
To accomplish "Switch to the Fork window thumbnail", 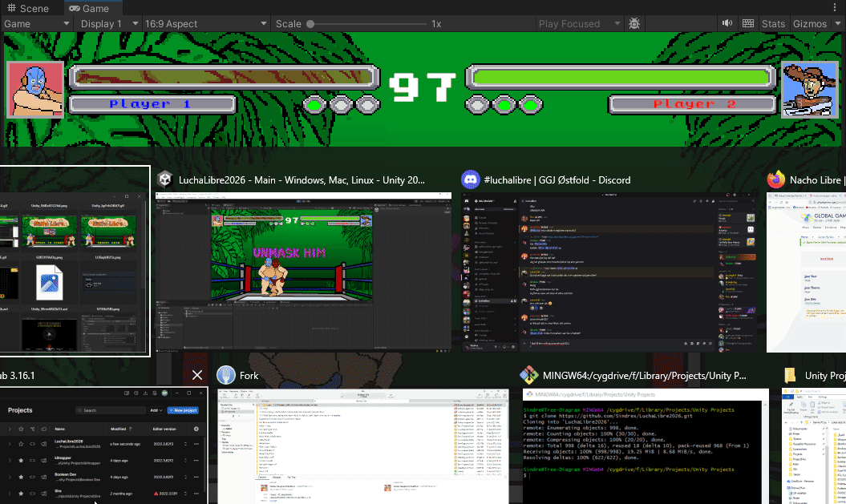I will (362, 446).
